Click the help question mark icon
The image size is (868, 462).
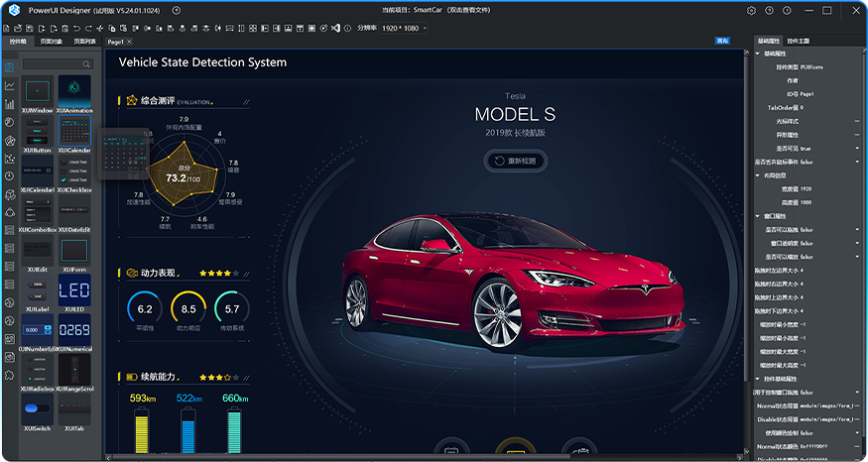point(769,11)
